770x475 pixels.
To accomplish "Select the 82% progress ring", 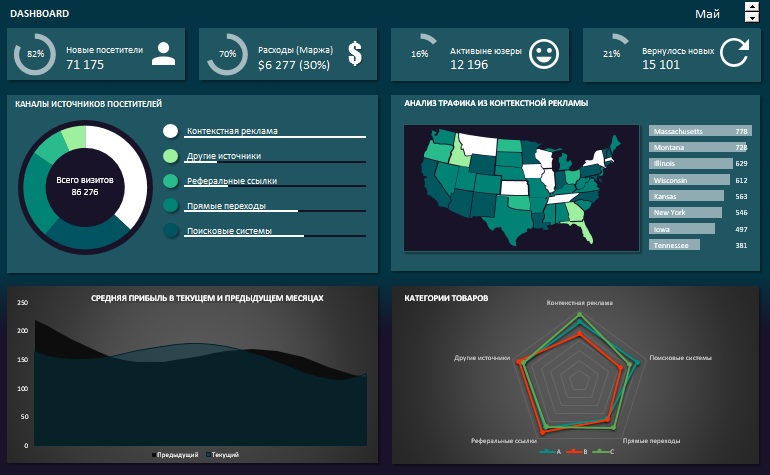I will coord(36,54).
